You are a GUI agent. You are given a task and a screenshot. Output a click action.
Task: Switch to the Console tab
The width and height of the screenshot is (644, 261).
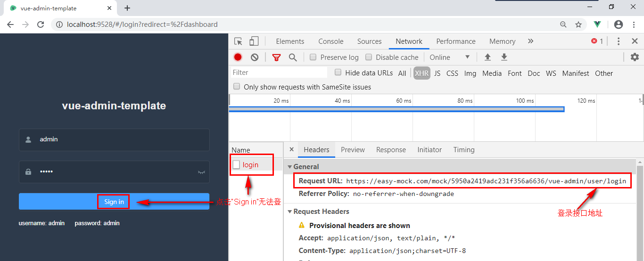coord(331,41)
